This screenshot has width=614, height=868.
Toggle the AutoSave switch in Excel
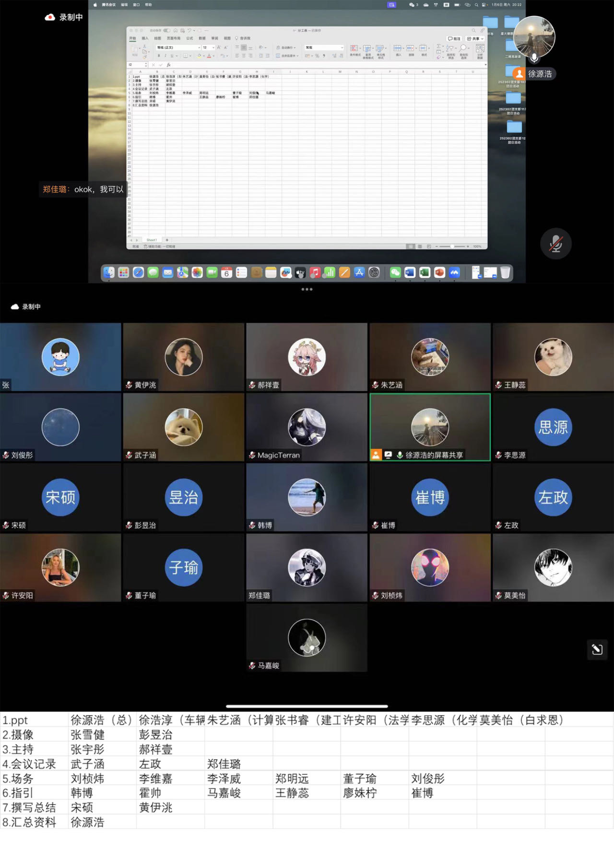point(166,31)
